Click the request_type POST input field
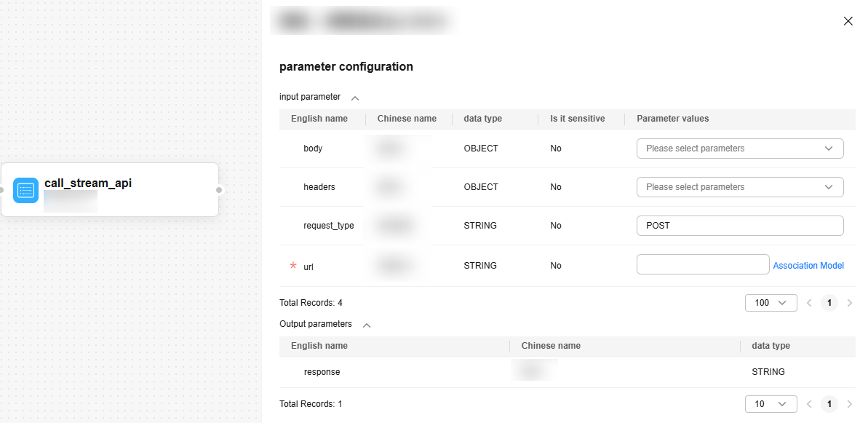The width and height of the screenshot is (868, 423). point(739,226)
